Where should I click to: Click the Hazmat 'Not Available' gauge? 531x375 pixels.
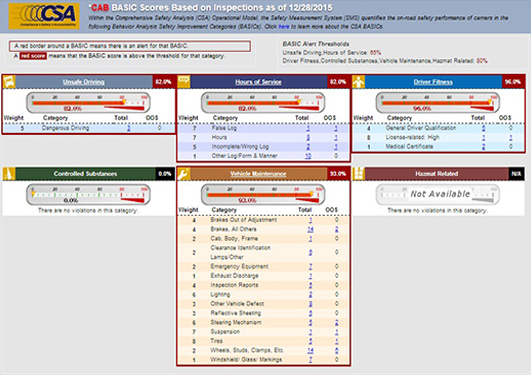pos(438,194)
